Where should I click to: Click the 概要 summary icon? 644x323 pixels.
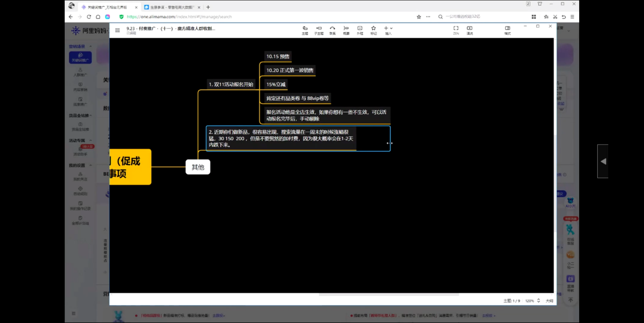click(x=346, y=30)
